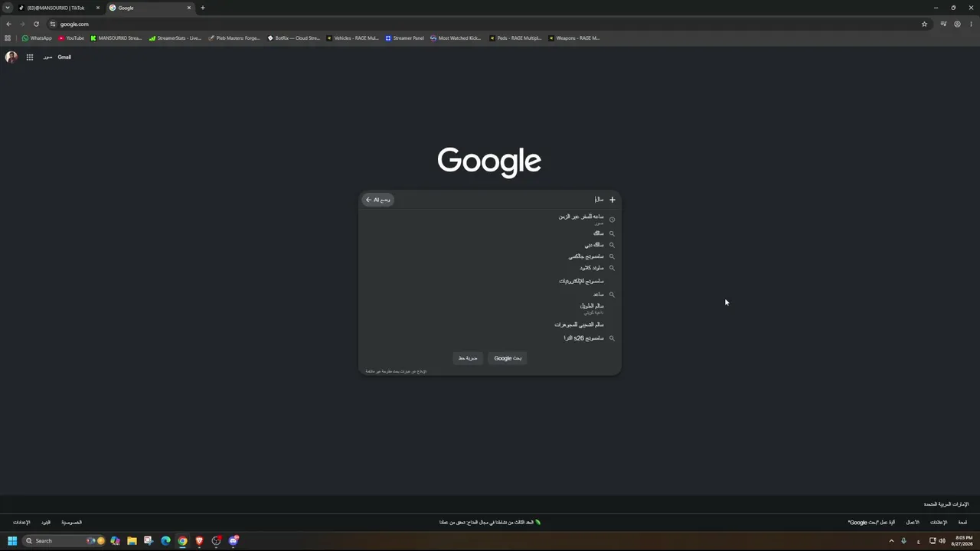Switch to the MANSOURKO TikTok tab

(58, 8)
